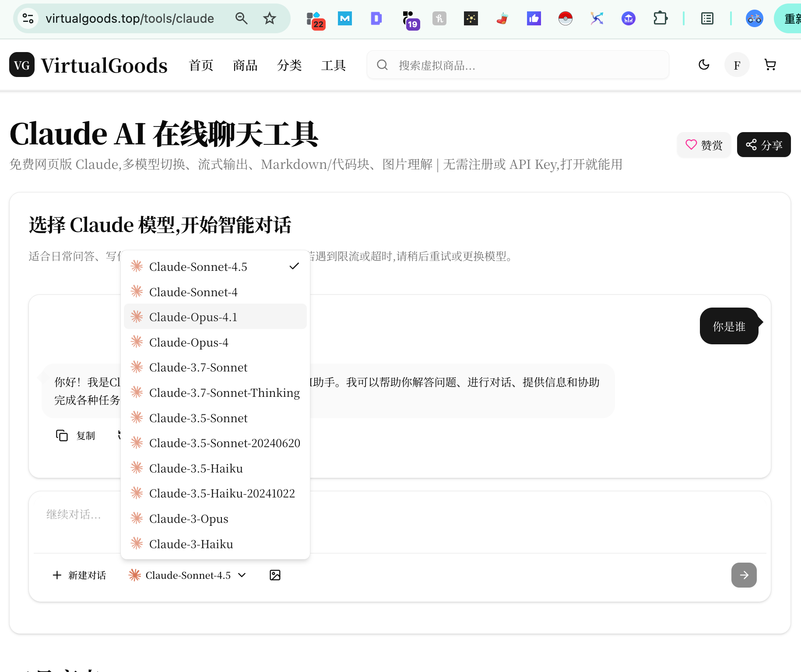The width and height of the screenshot is (801, 672).
Task: Click the VG VirtualGoods logo
Action: [x=88, y=65]
